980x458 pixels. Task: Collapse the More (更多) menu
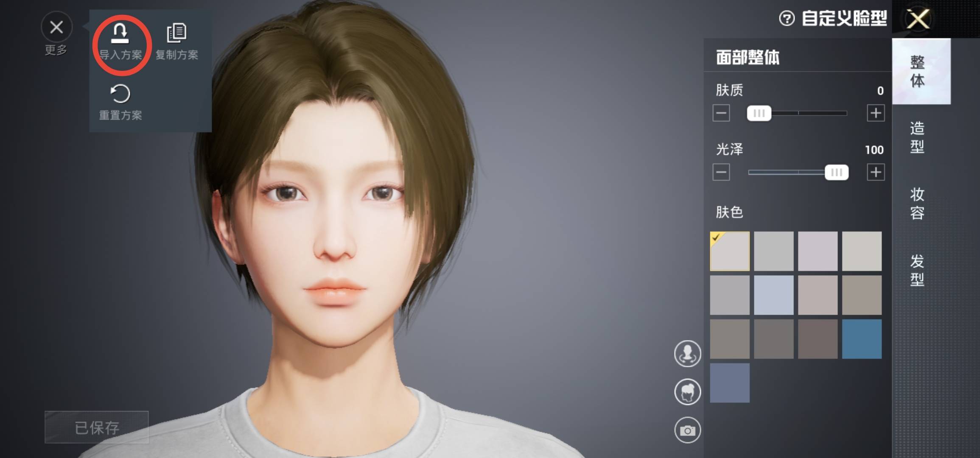(56, 28)
